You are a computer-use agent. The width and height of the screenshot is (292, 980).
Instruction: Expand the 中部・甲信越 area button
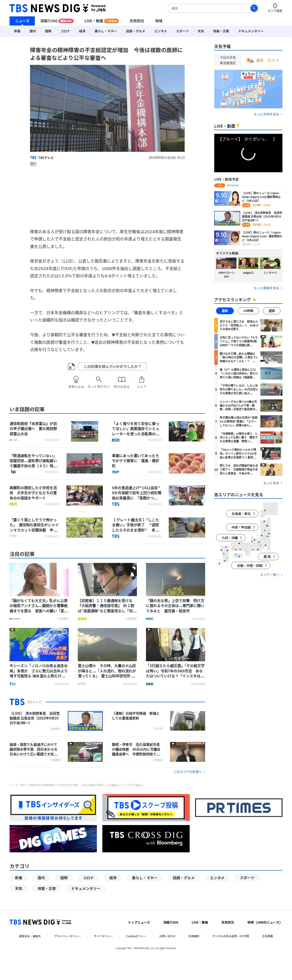(243, 527)
